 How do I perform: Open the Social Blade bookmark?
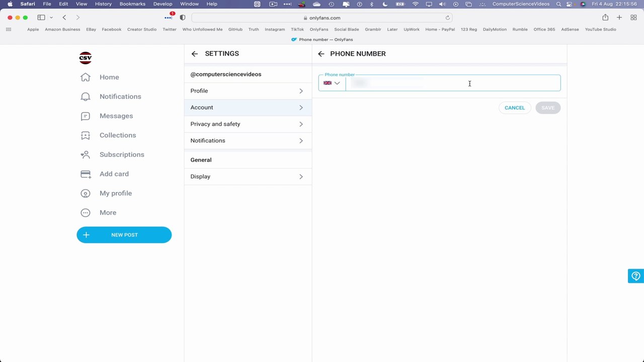point(347,29)
